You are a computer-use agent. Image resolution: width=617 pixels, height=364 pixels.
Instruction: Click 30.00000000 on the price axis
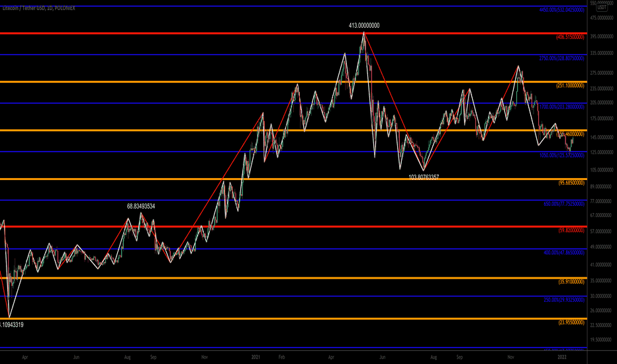pyautogui.click(x=602, y=296)
